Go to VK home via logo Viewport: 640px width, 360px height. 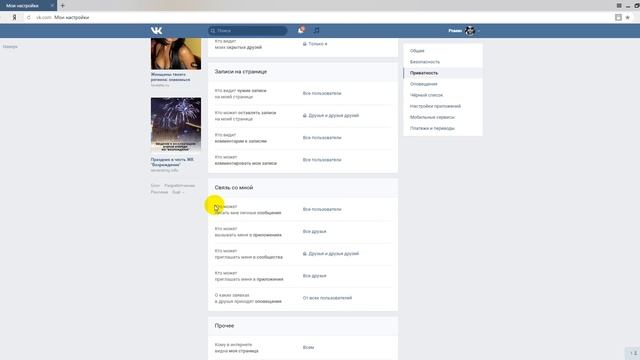coord(156,31)
